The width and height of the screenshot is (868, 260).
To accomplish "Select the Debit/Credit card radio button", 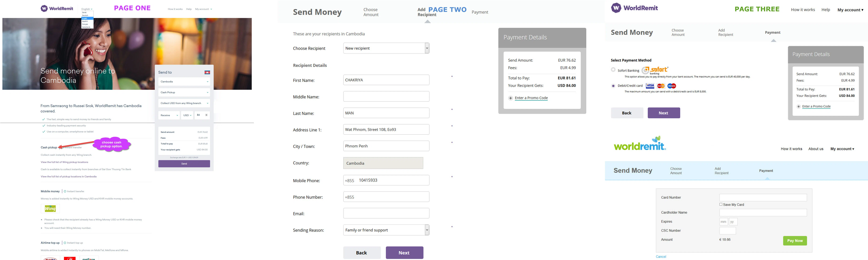I will tap(613, 86).
